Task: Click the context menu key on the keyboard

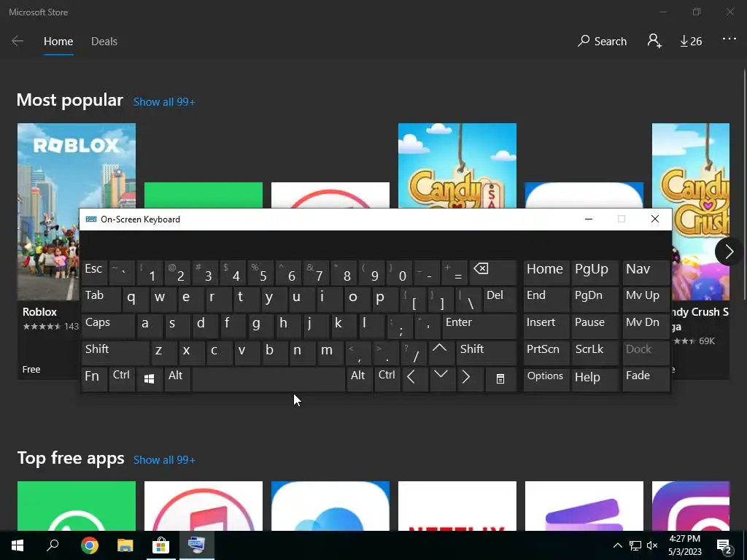Action: point(500,379)
